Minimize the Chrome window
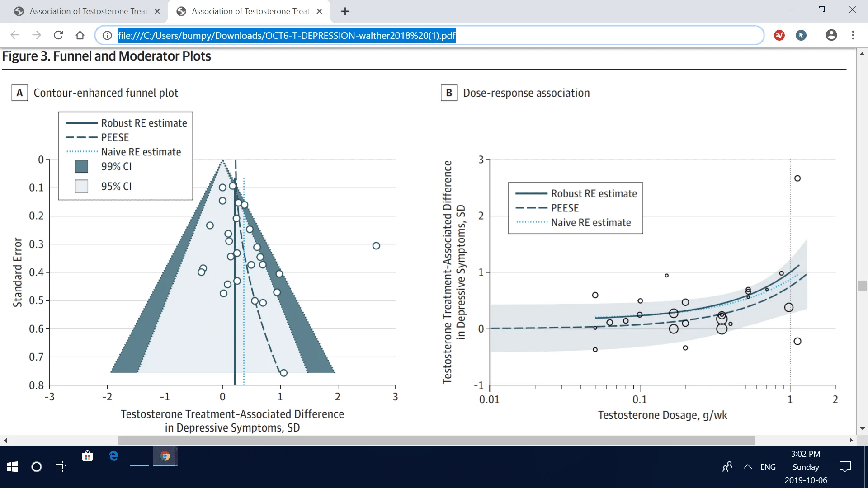 point(790,10)
